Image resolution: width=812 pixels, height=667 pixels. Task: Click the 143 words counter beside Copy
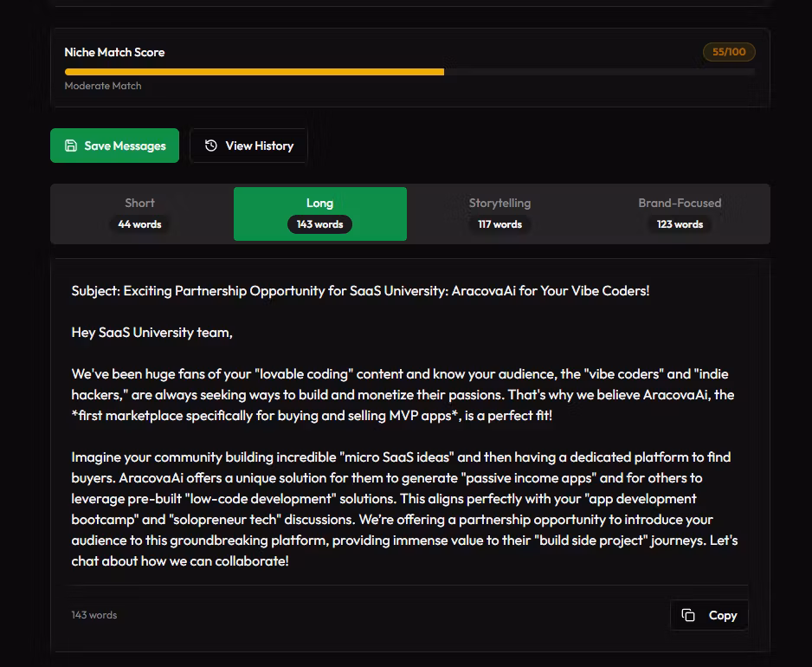click(x=93, y=615)
